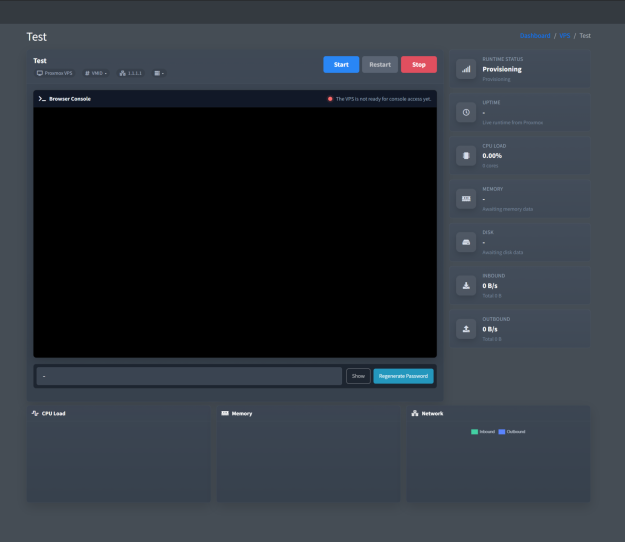Go to Dashboard in the breadcrumb
The image size is (625, 542).
pyautogui.click(x=535, y=35)
